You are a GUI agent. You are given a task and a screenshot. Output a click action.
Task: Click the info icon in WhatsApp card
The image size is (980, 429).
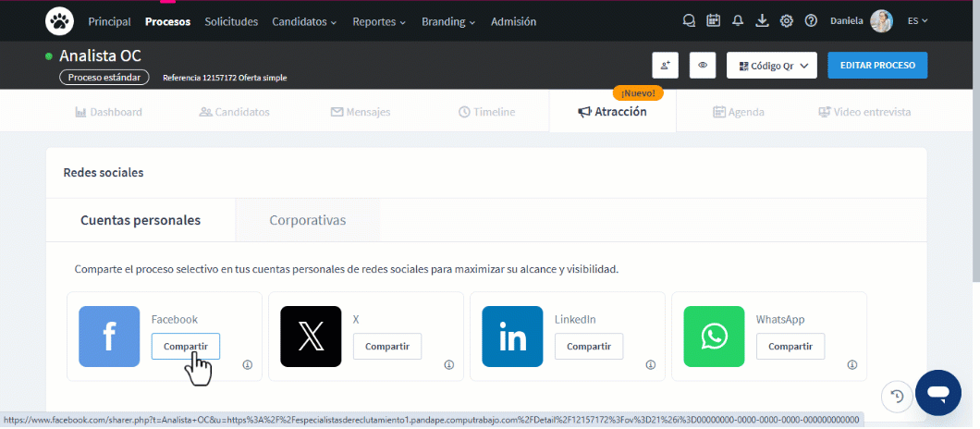coord(851,364)
